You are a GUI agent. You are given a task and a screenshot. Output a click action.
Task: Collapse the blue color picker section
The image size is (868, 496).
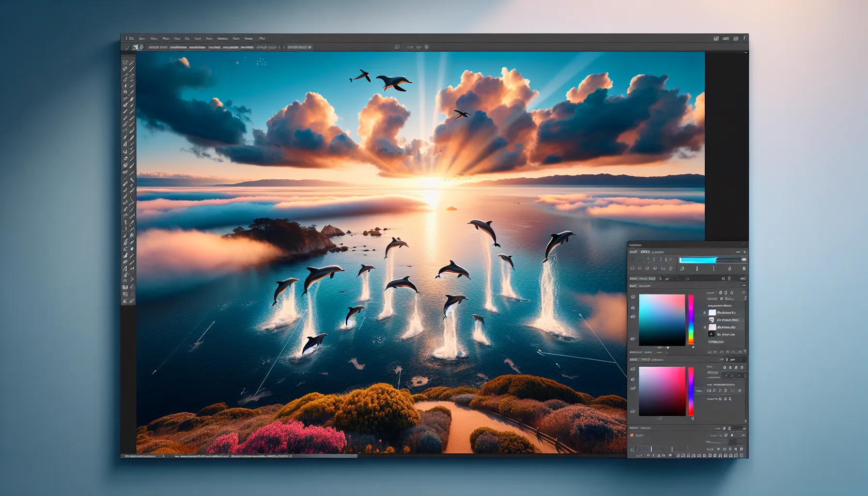pos(744,286)
